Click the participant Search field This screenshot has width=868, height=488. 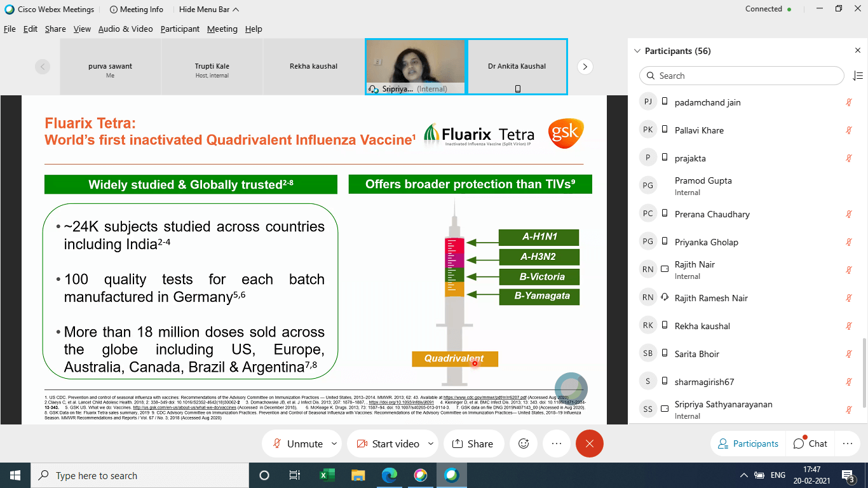[742, 76]
